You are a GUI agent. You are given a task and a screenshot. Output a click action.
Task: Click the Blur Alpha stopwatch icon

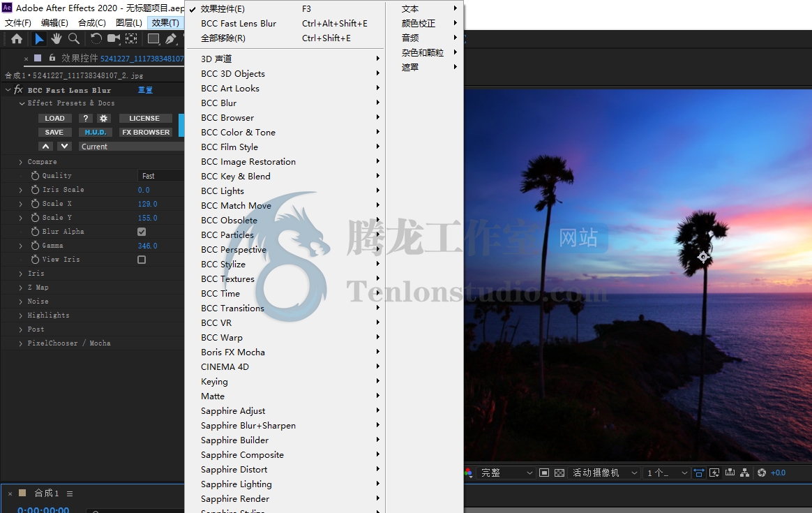(35, 232)
